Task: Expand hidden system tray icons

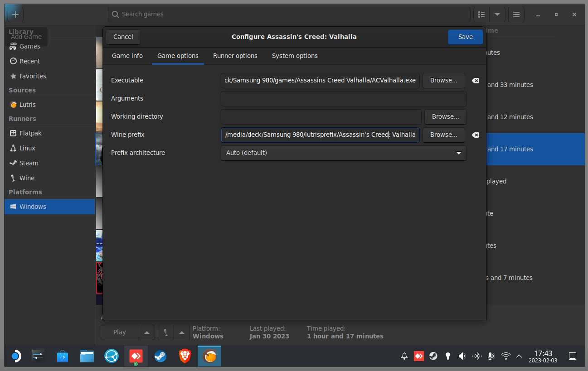Action: pos(519,357)
